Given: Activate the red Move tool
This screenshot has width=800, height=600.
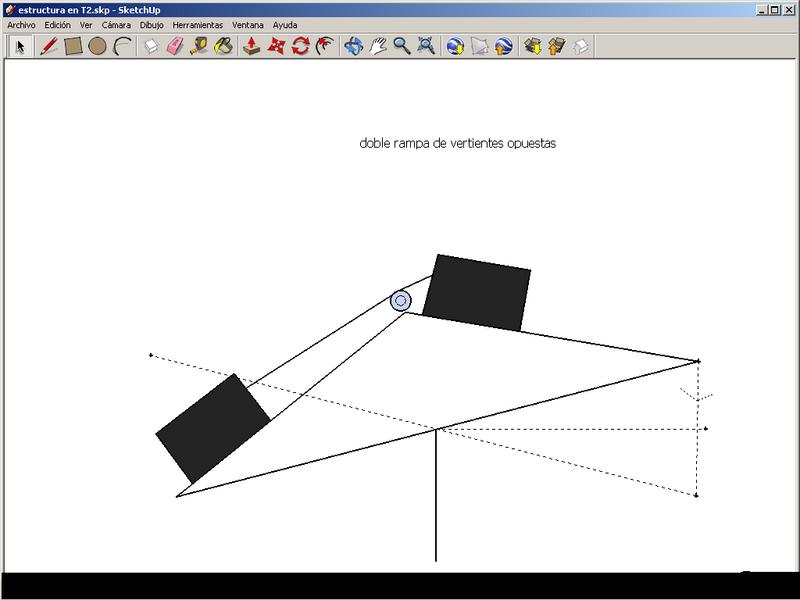Looking at the screenshot, I should (x=277, y=46).
